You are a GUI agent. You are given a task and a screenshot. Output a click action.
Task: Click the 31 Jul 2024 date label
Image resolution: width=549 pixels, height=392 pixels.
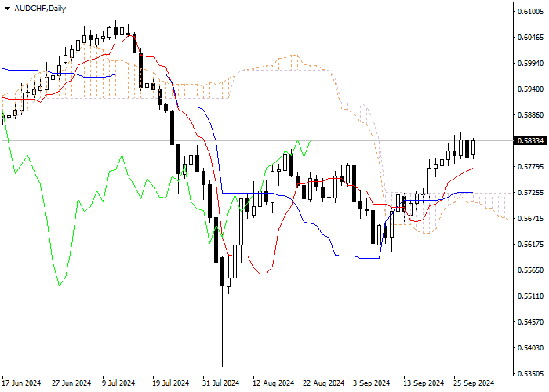tap(221, 383)
